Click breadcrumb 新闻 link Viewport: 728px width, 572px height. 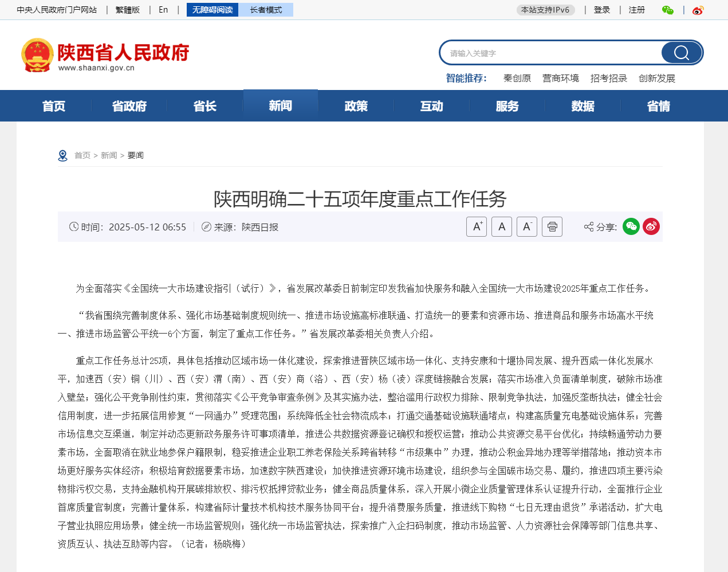pyautogui.click(x=109, y=155)
